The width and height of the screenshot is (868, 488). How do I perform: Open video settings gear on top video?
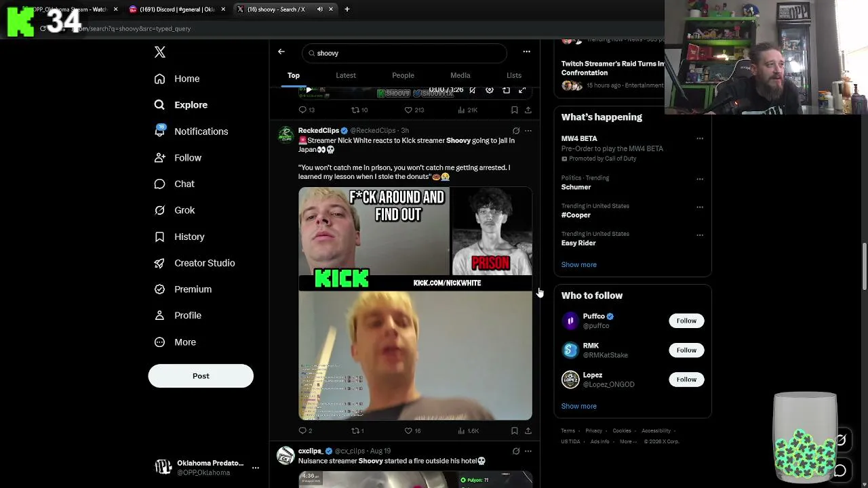pos(490,90)
